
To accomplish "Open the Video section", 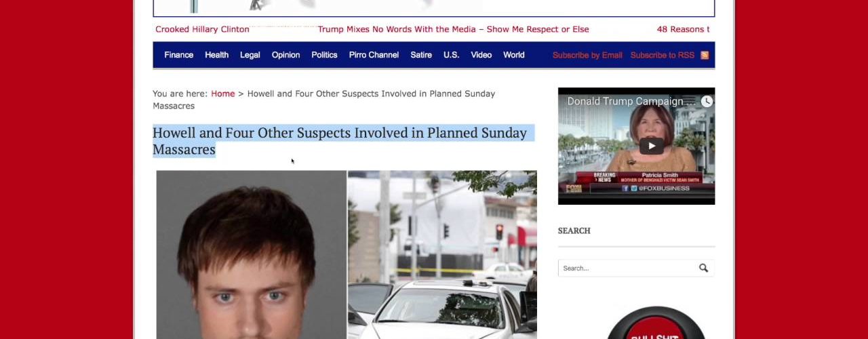I will point(481,55).
